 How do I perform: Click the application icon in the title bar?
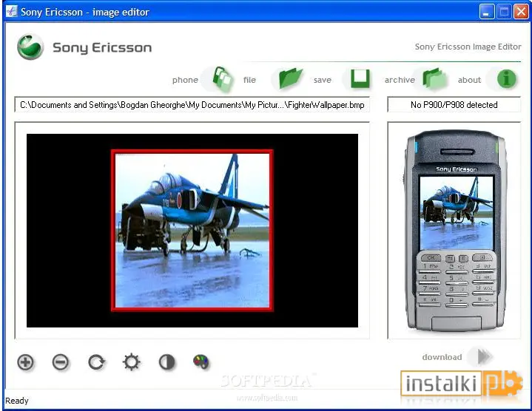click(x=12, y=11)
